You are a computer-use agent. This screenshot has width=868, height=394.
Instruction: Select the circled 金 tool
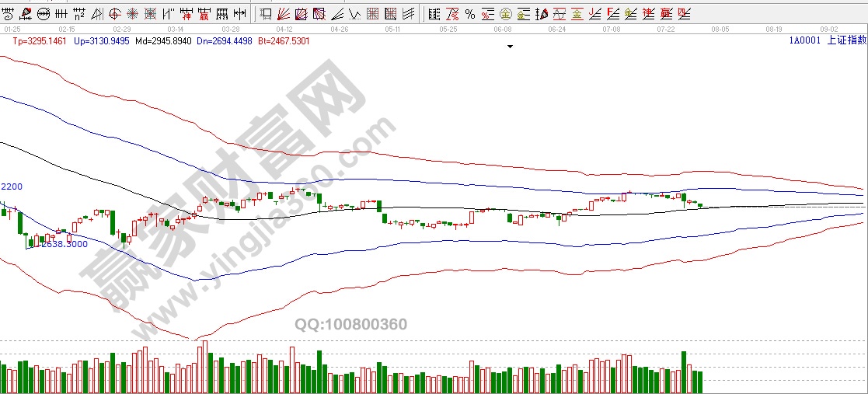click(505, 13)
